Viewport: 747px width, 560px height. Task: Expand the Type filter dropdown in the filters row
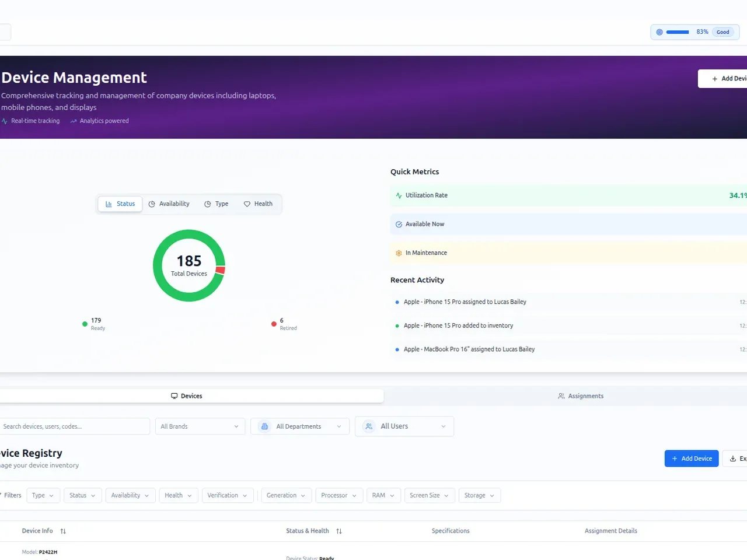coord(43,496)
